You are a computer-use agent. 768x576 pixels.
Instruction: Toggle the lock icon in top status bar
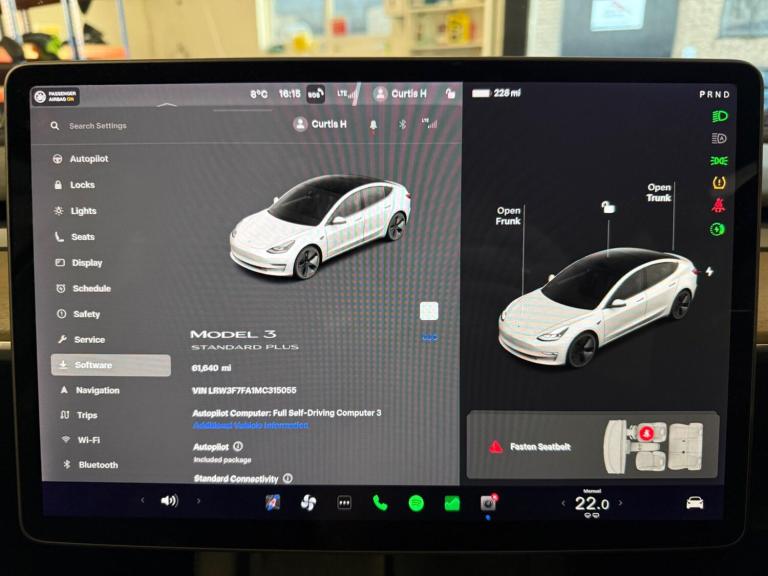(450, 94)
